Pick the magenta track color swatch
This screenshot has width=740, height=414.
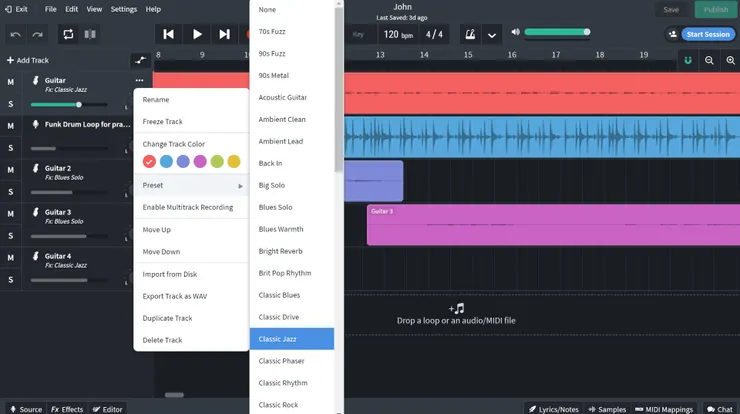click(200, 161)
